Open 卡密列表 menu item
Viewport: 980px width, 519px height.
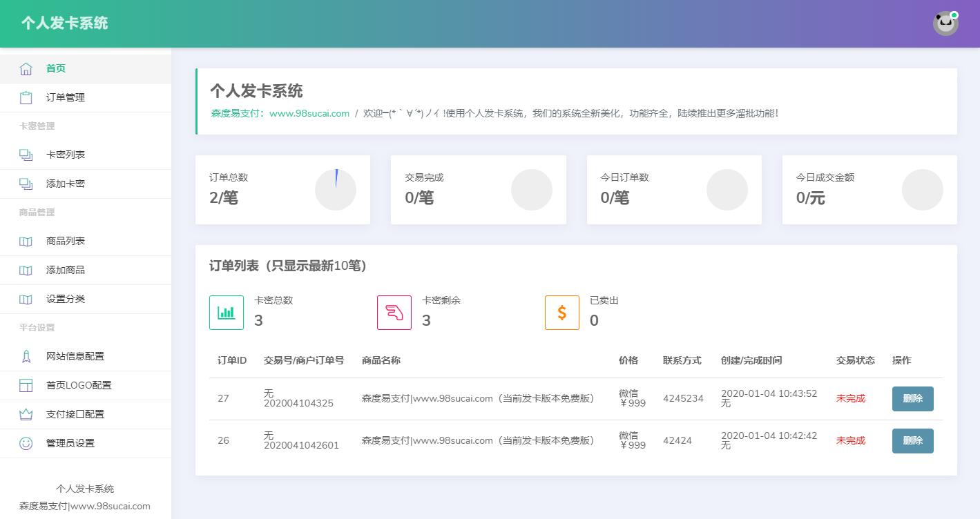click(x=86, y=155)
